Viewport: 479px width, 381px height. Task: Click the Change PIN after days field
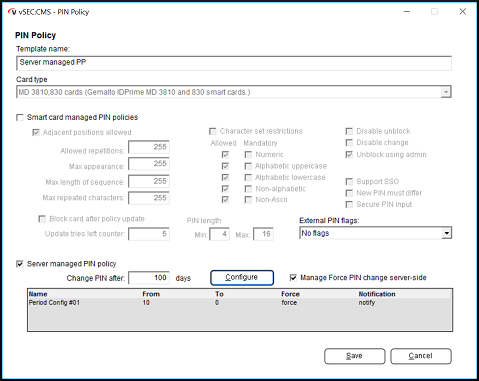click(x=149, y=278)
